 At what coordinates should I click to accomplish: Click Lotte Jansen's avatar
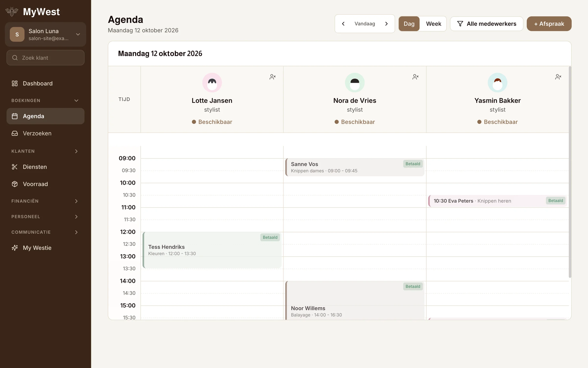pyautogui.click(x=212, y=83)
